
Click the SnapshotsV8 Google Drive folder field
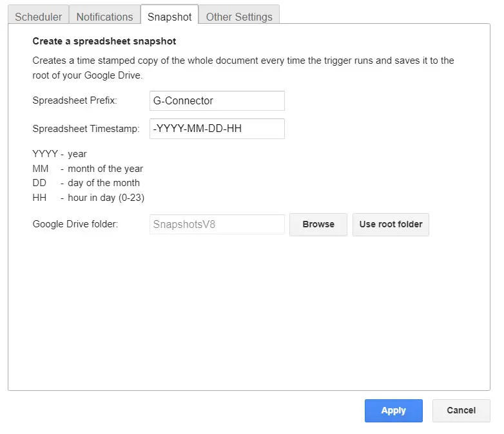click(x=217, y=224)
